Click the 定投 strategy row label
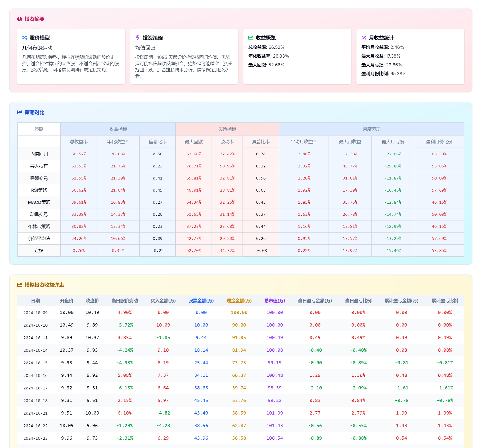The image size is (483, 448). point(39,250)
